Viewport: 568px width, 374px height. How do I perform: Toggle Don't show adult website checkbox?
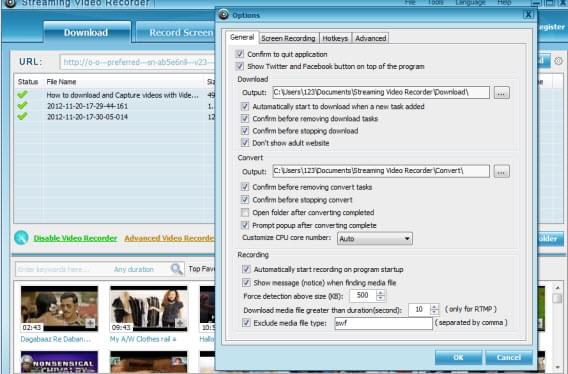[x=245, y=143]
